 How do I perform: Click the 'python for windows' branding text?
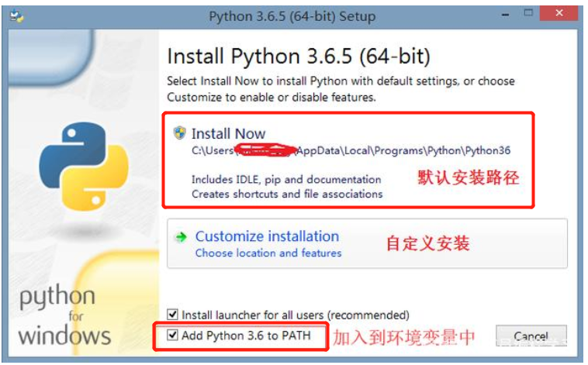[64, 316]
